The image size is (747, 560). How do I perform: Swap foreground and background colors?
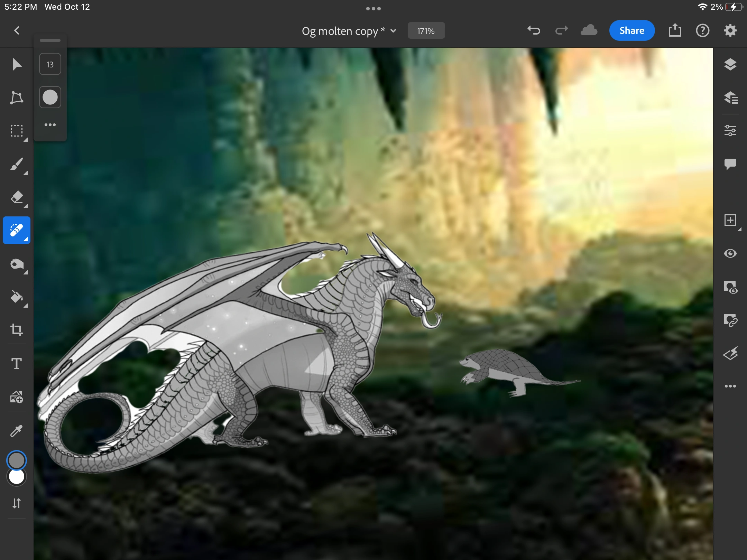[16, 503]
